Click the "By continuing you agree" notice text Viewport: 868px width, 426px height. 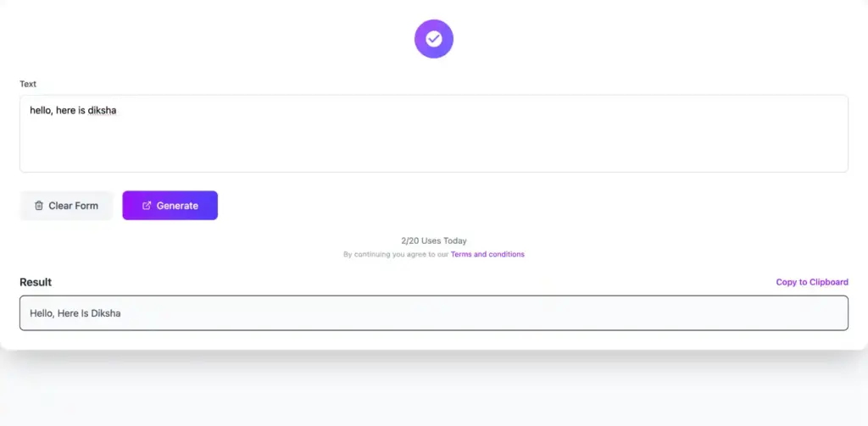[x=396, y=254]
